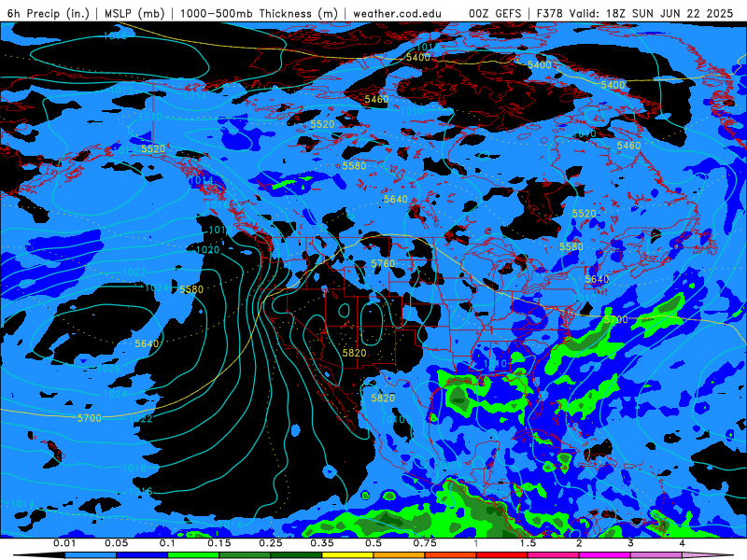Click the '1026' pressure contour label

108,369
